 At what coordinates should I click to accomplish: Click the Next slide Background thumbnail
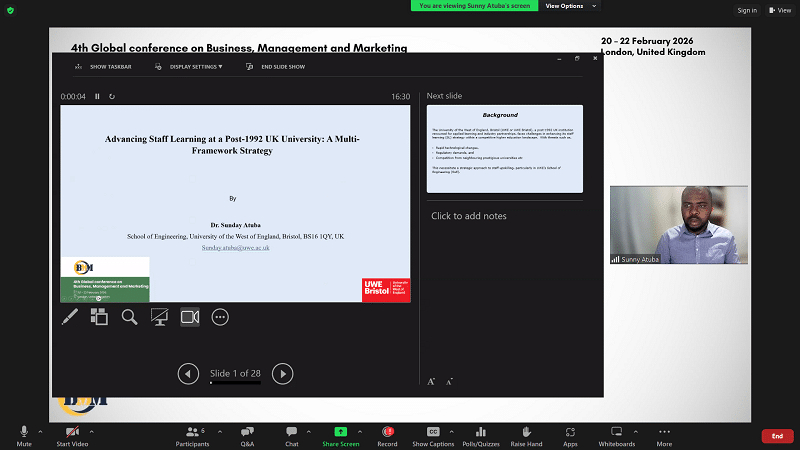point(504,148)
